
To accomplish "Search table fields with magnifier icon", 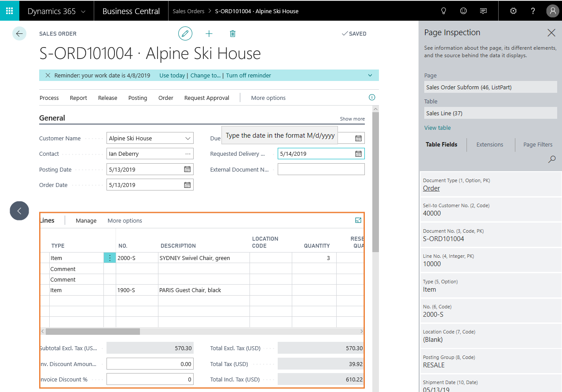I will 551,160.
